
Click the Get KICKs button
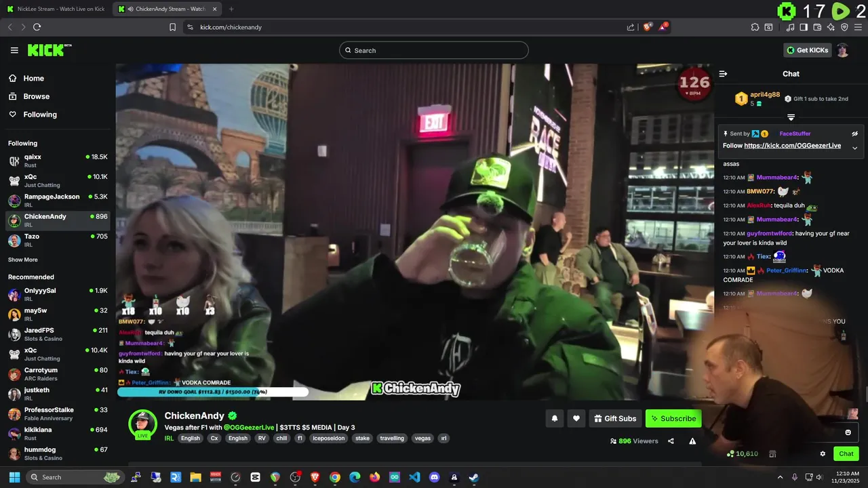coord(807,50)
